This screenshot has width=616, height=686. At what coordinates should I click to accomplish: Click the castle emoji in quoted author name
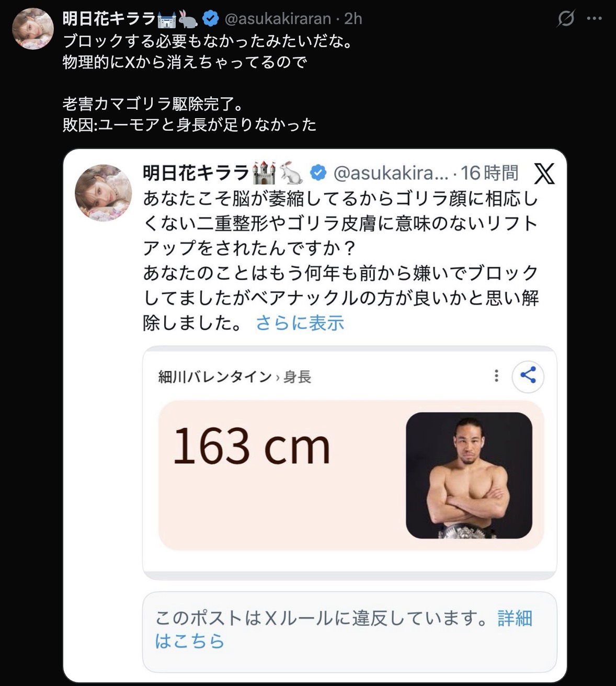click(264, 173)
